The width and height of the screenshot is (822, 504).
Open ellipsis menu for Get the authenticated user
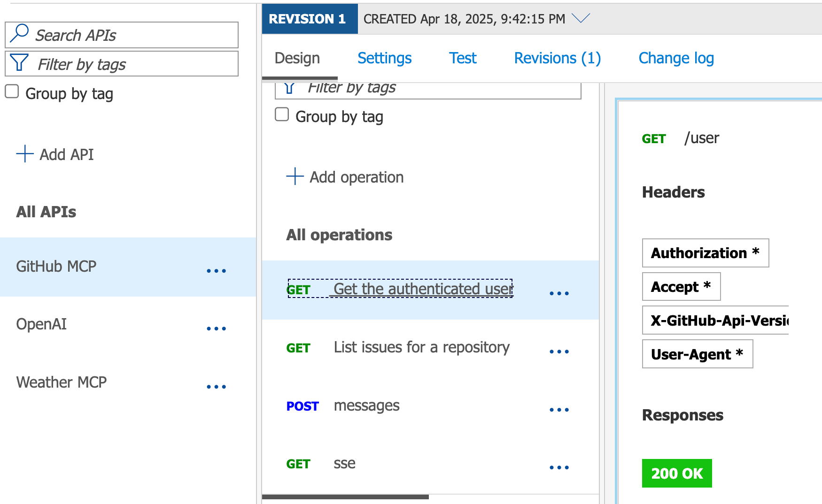point(559,293)
